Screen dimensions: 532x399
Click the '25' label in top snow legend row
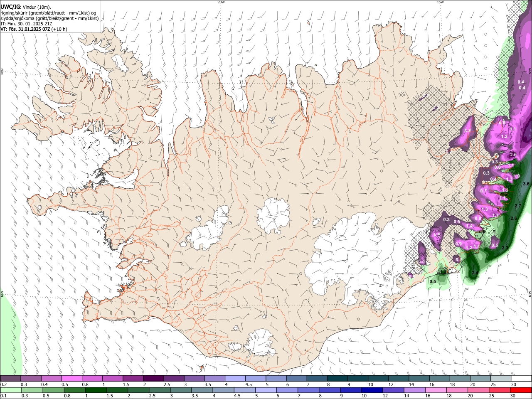coord(493,385)
